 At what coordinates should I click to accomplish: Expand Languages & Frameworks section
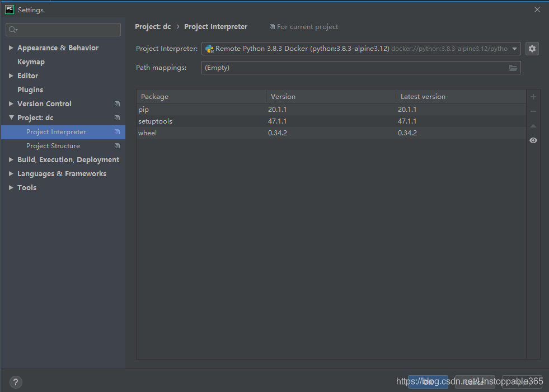coord(11,173)
